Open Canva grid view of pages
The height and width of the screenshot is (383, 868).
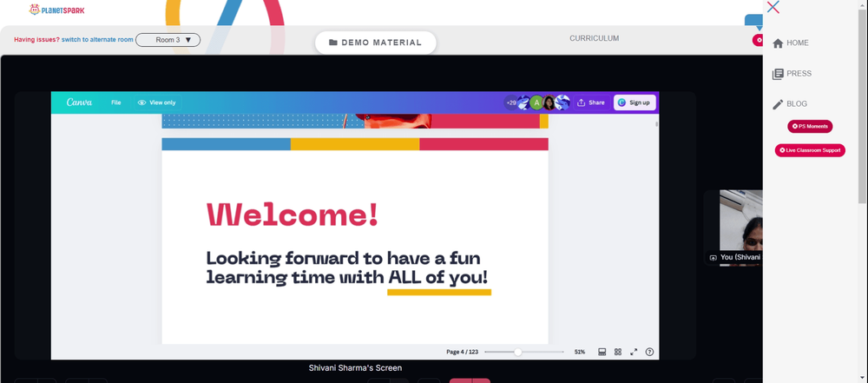[x=618, y=352]
